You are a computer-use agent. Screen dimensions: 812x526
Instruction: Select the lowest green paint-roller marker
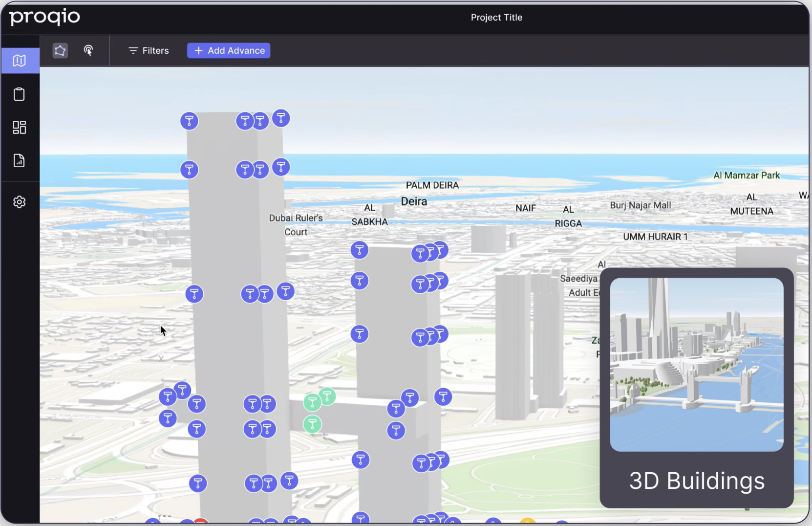tap(312, 424)
